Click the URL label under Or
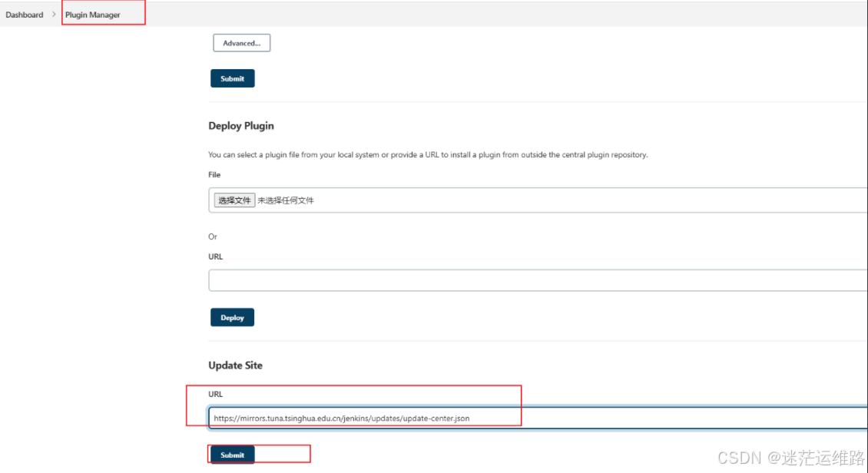The width and height of the screenshot is (868, 473). click(x=215, y=256)
